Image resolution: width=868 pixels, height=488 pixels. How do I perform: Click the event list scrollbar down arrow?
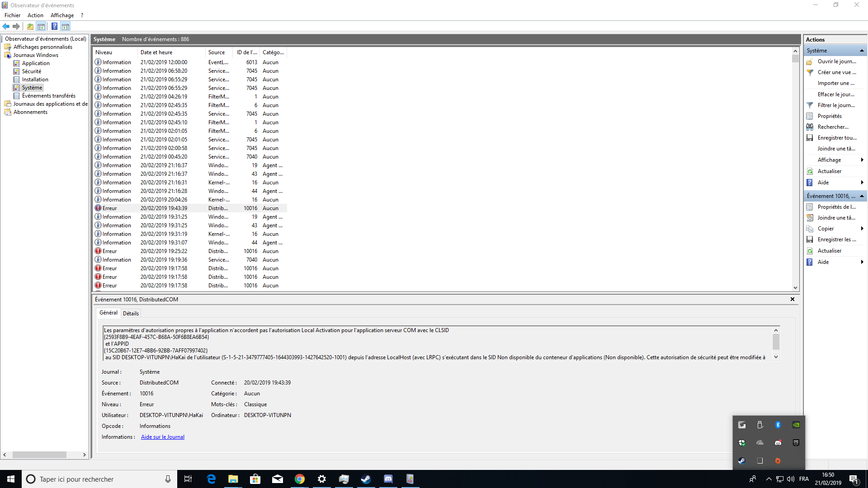coord(795,287)
